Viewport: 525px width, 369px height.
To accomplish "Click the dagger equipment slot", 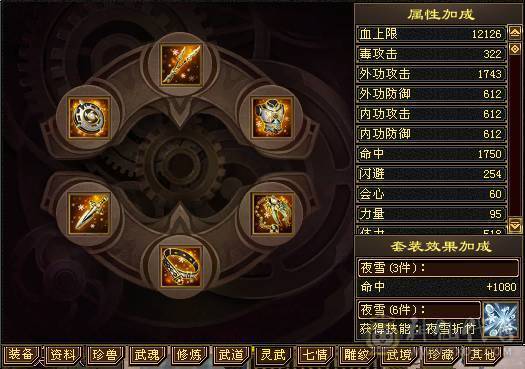I will [x=89, y=214].
